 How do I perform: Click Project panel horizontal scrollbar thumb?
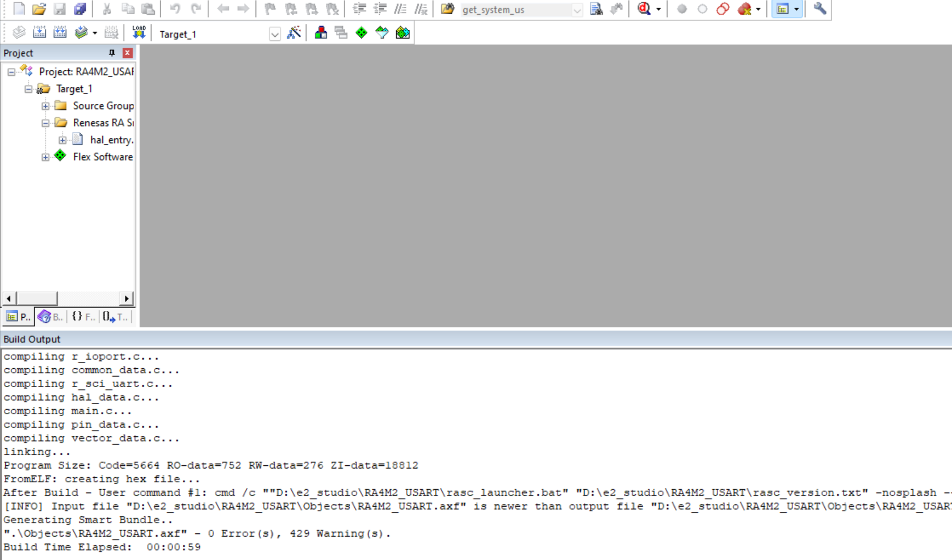pyautogui.click(x=37, y=298)
